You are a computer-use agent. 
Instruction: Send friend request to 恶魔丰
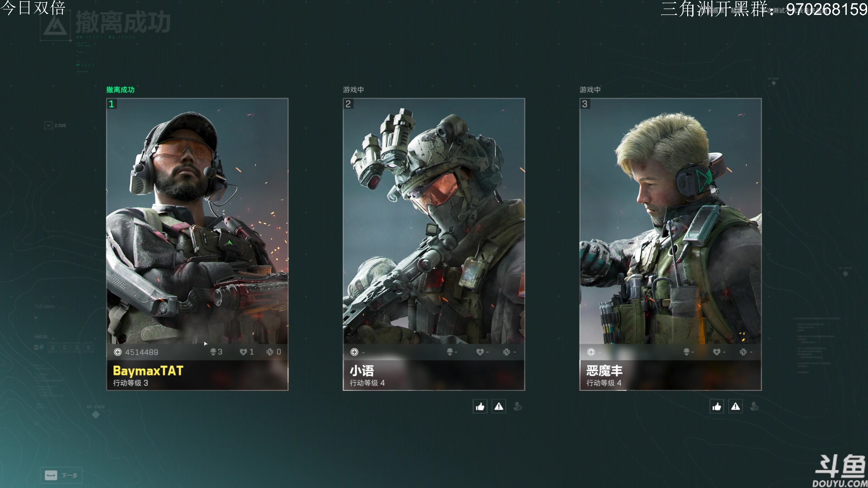(755, 407)
